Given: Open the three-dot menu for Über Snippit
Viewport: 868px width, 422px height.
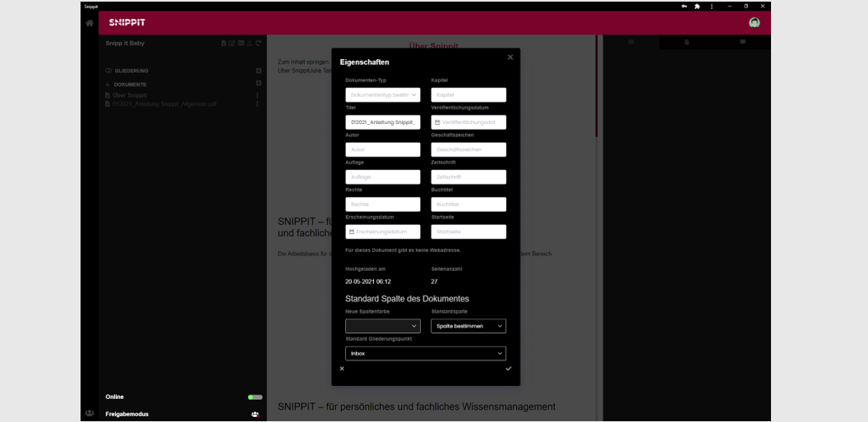Looking at the screenshot, I should 256,96.
